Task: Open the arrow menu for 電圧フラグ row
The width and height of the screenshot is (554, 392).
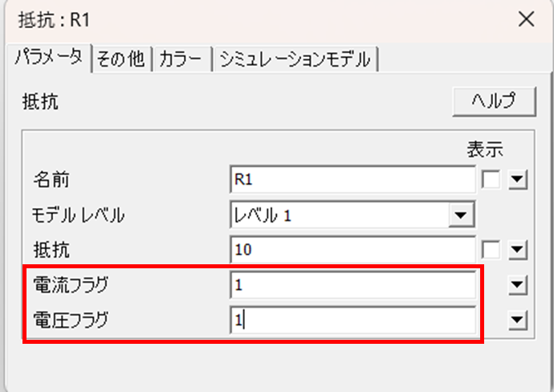Action: pos(518,321)
